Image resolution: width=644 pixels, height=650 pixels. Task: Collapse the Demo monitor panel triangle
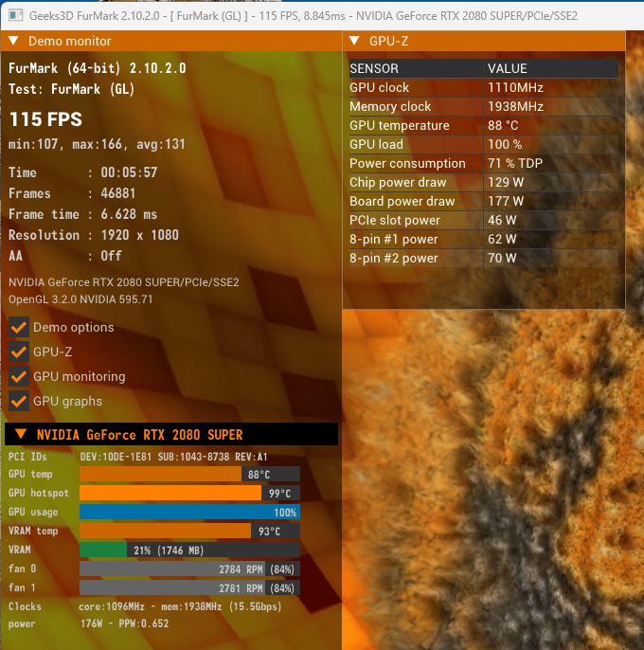click(x=13, y=41)
